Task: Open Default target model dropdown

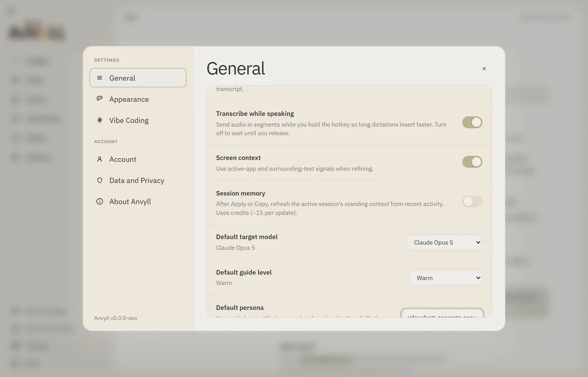Action: [x=444, y=242]
